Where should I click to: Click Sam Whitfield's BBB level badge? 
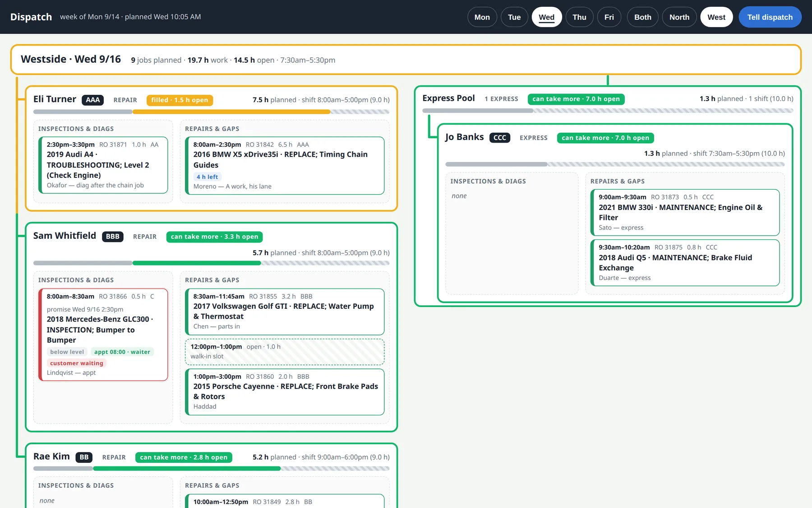112,237
